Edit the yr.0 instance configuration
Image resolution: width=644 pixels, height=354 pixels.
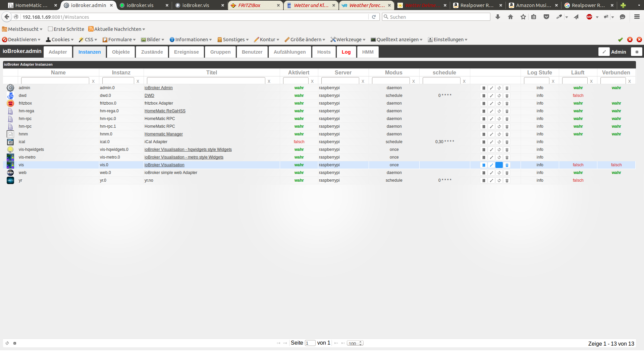tap(491, 180)
